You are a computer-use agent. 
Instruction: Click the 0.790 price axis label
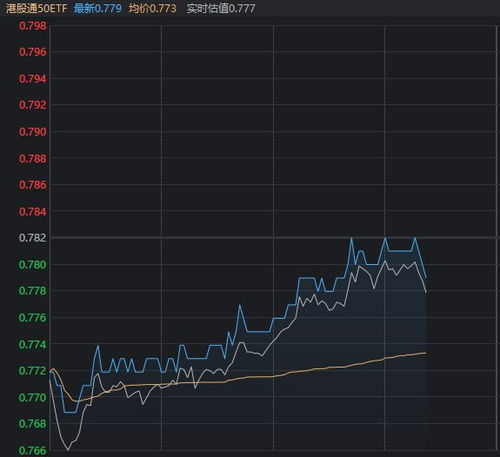pyautogui.click(x=33, y=132)
